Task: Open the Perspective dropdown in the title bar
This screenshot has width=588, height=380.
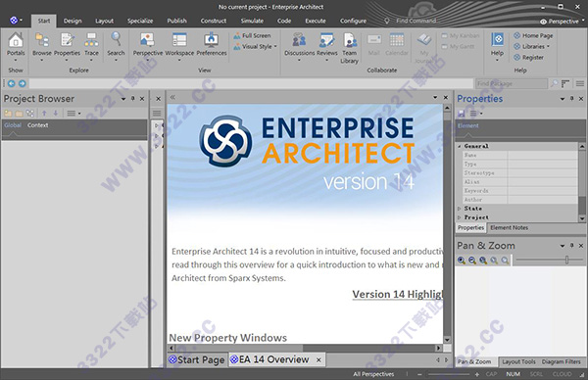Action: pyautogui.click(x=563, y=22)
